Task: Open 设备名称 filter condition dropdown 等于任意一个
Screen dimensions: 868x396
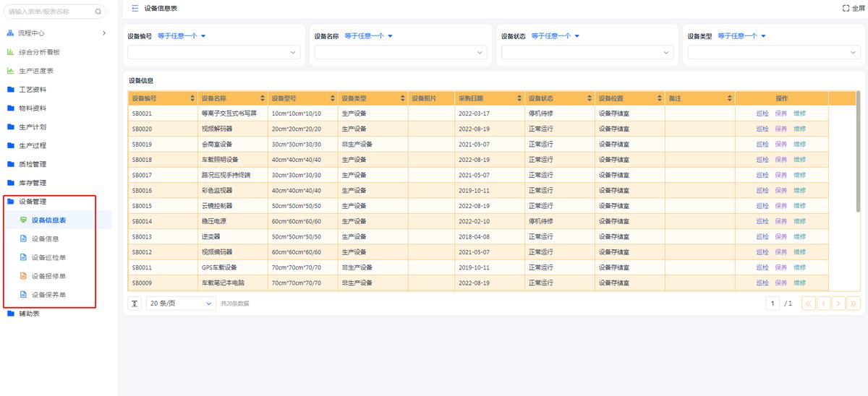Action: coord(369,36)
